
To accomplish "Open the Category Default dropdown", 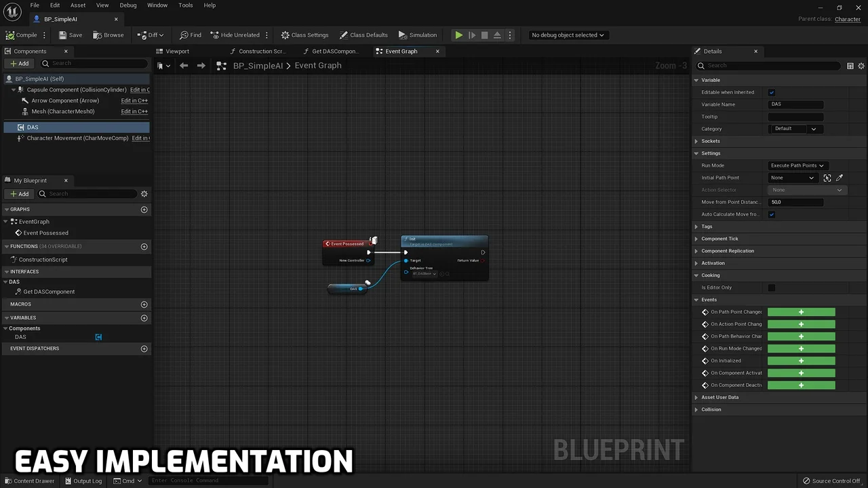I will point(796,129).
